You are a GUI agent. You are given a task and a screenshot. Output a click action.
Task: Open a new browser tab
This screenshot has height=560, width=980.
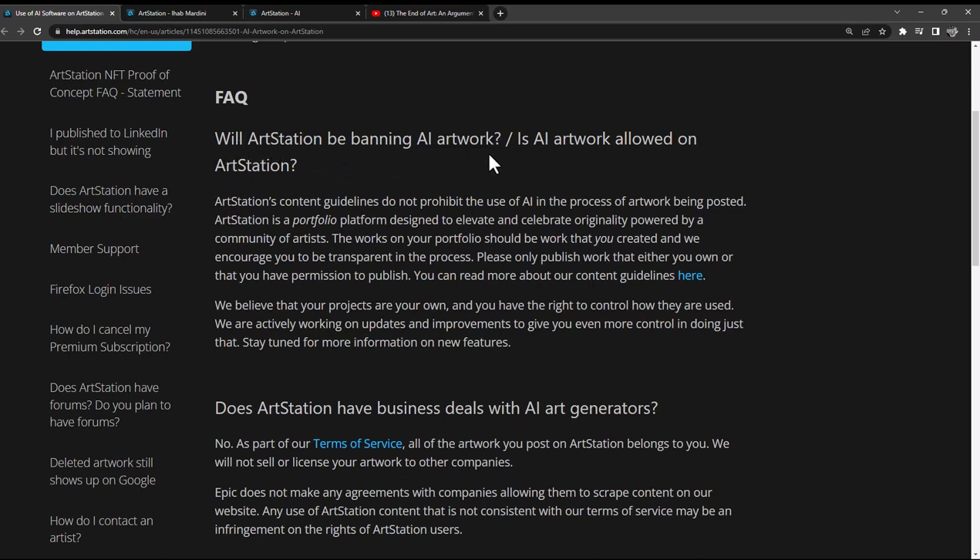pos(500,13)
